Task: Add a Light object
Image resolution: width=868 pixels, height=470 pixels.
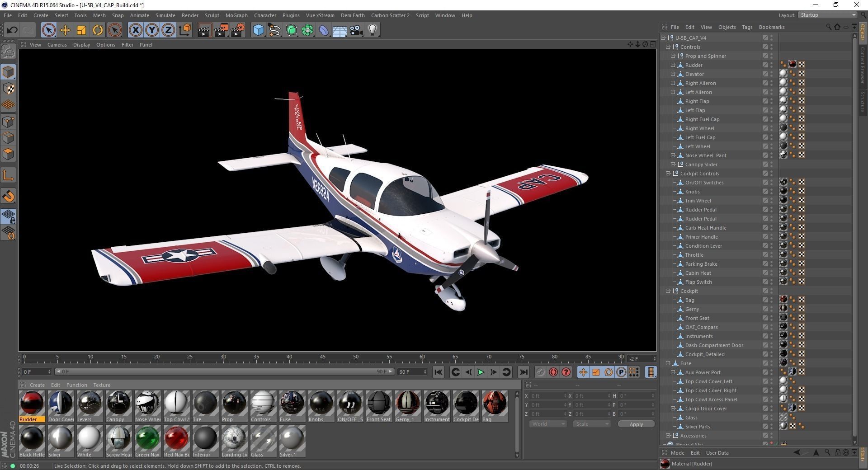Action: [373, 30]
